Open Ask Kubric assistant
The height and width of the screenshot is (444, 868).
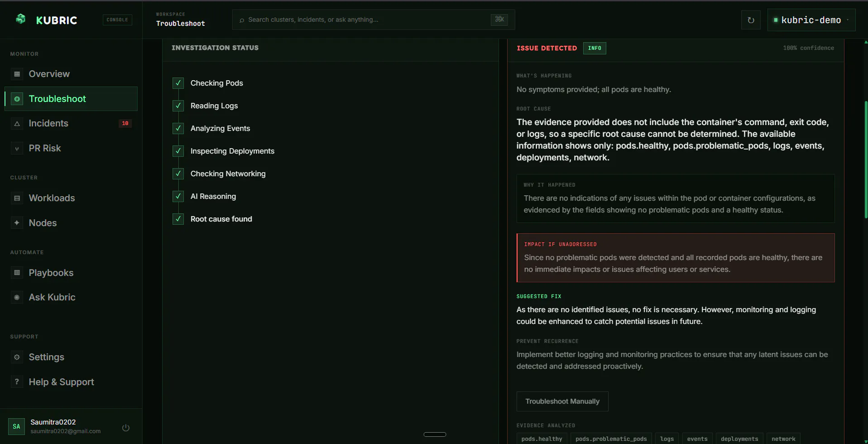71,297
